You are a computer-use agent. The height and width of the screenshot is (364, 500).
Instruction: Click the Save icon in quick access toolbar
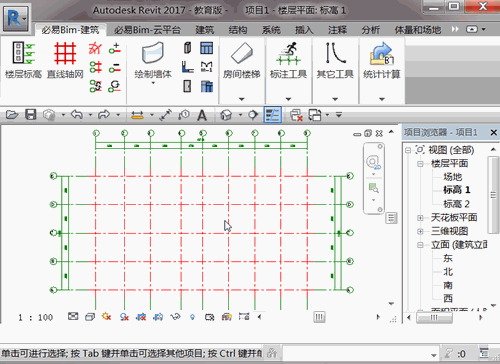(30, 115)
